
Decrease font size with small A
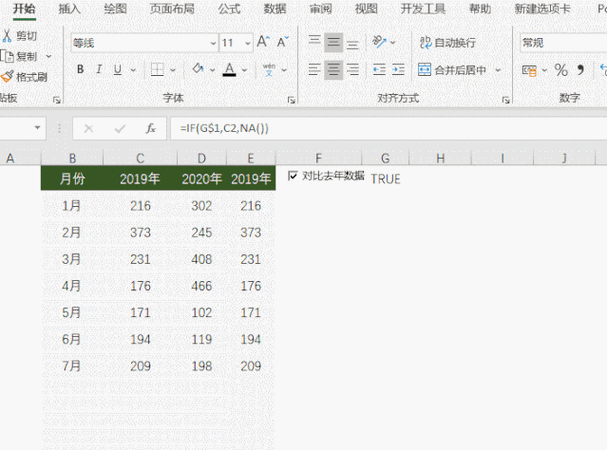coord(283,42)
